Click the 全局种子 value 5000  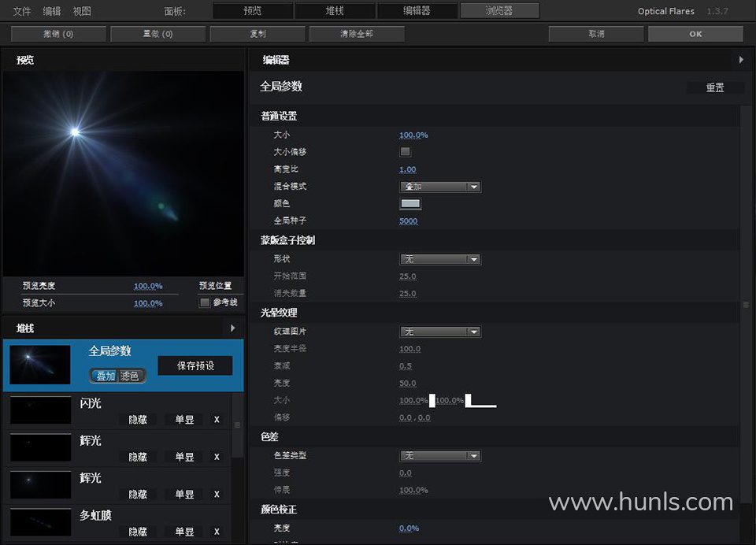[x=409, y=221]
